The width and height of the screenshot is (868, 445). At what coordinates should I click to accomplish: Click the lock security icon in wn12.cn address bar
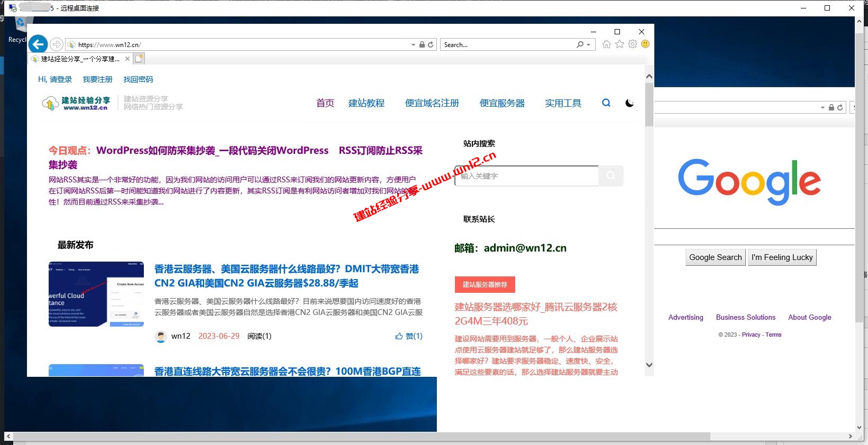coord(422,45)
